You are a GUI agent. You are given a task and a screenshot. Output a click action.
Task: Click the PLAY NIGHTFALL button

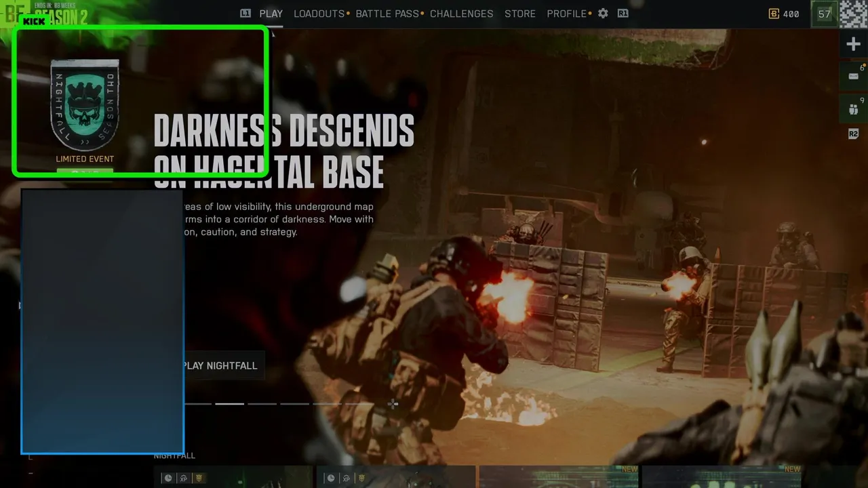[222, 365]
